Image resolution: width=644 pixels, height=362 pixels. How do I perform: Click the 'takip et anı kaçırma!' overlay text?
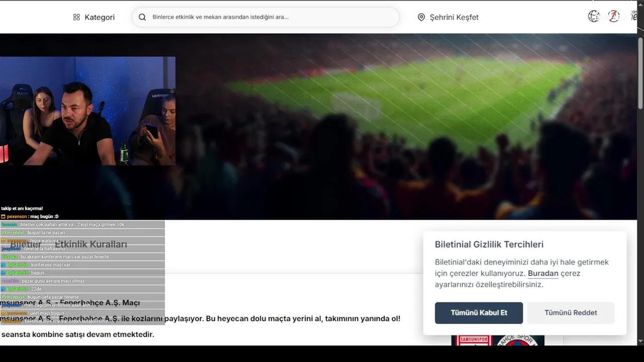[x=22, y=208]
